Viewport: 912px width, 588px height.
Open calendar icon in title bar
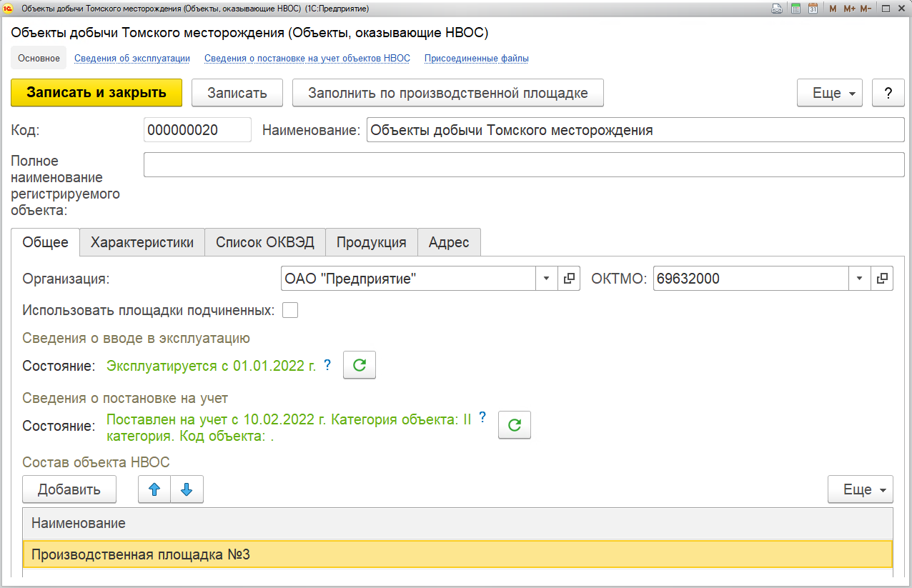point(813,9)
